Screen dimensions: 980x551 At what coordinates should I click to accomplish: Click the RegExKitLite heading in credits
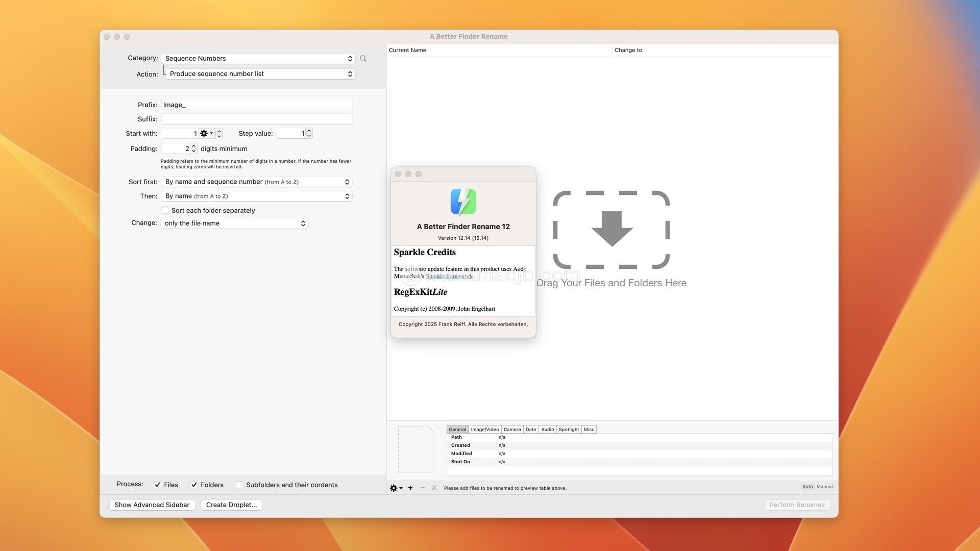click(421, 292)
